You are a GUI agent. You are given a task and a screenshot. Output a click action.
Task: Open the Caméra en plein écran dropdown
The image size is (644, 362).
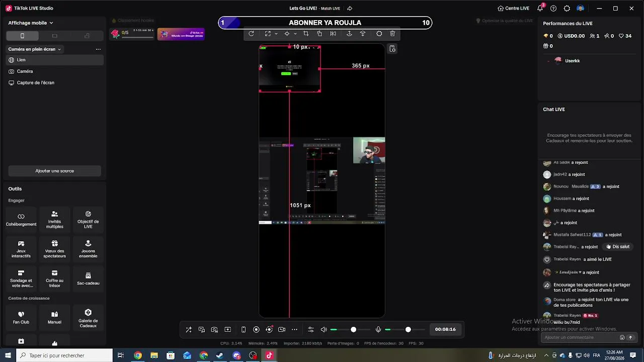[35, 49]
